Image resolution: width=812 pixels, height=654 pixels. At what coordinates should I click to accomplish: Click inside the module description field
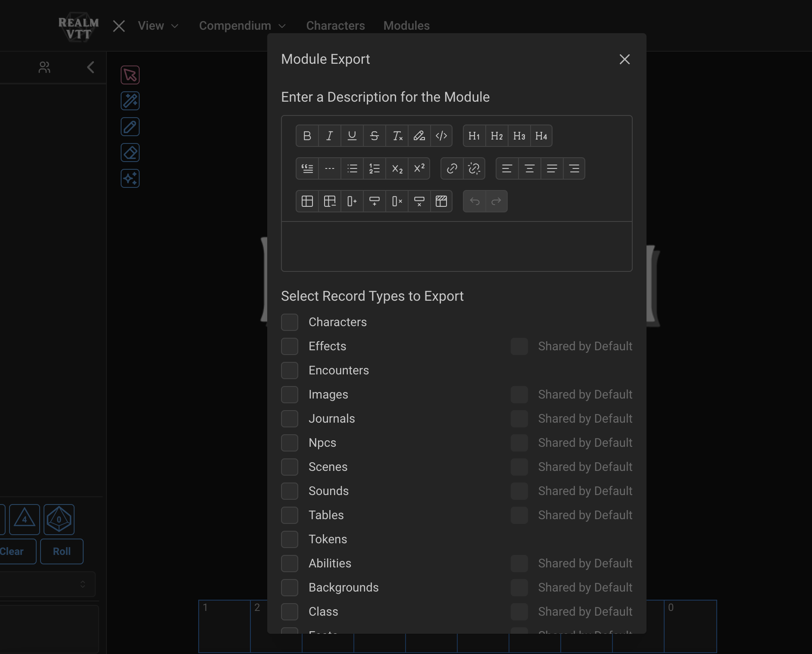456,247
